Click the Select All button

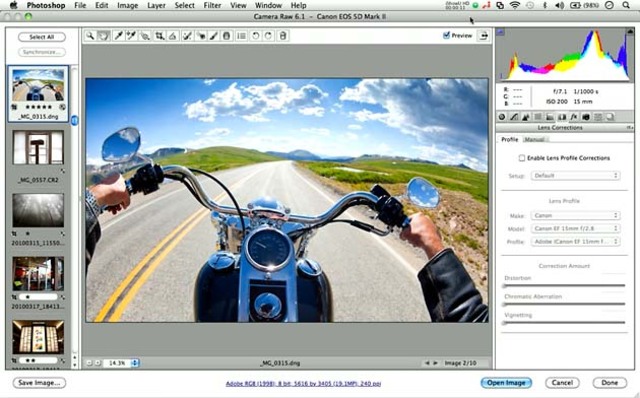[x=42, y=37]
